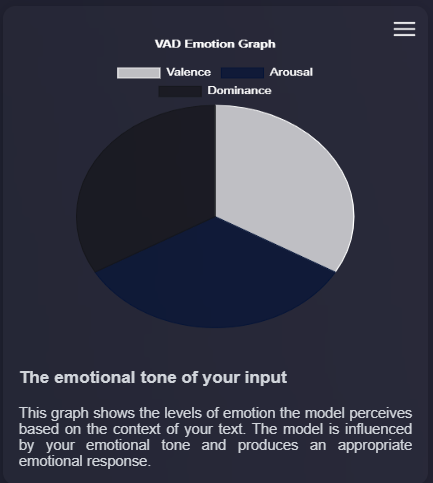
Task: Click the closing words "emotional response."
Action: pyautogui.click(x=85, y=461)
